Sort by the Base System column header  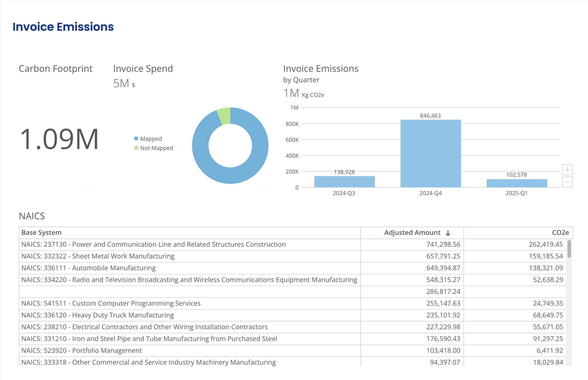pos(41,233)
